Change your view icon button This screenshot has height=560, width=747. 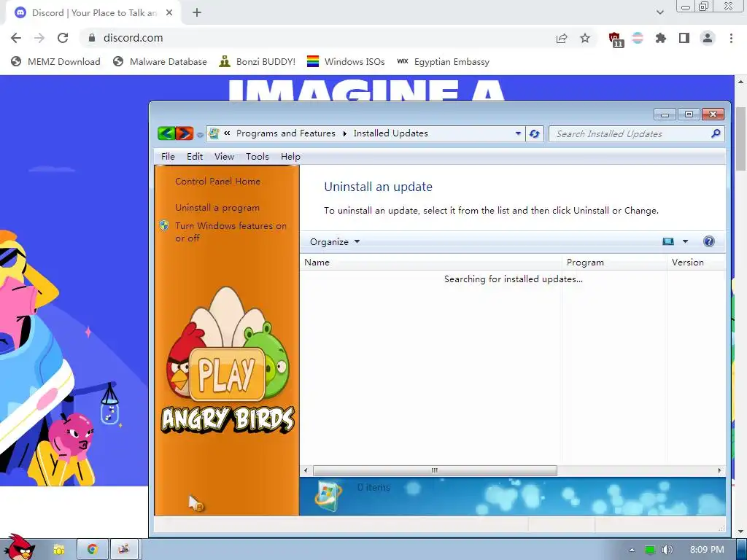click(x=668, y=242)
